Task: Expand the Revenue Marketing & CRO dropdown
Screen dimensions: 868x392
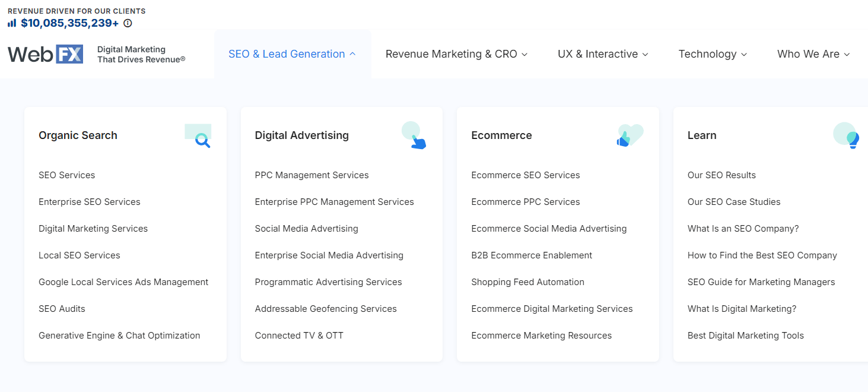Action: pyautogui.click(x=456, y=54)
